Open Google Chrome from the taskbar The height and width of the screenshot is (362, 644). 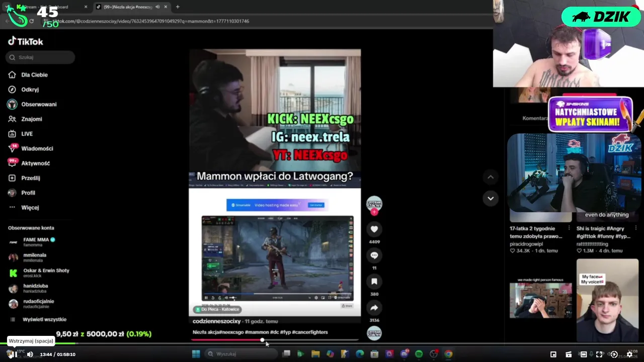(448, 354)
